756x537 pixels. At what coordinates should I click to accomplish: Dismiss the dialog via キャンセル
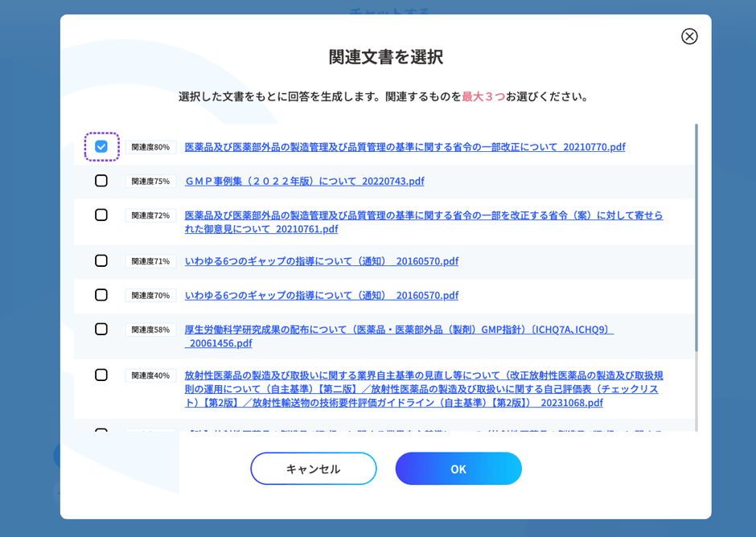(314, 468)
